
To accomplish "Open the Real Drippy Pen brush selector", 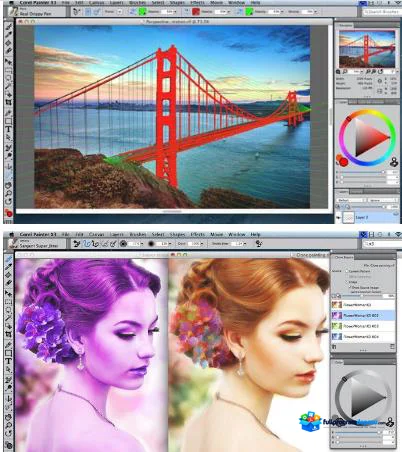I will 36,12.
